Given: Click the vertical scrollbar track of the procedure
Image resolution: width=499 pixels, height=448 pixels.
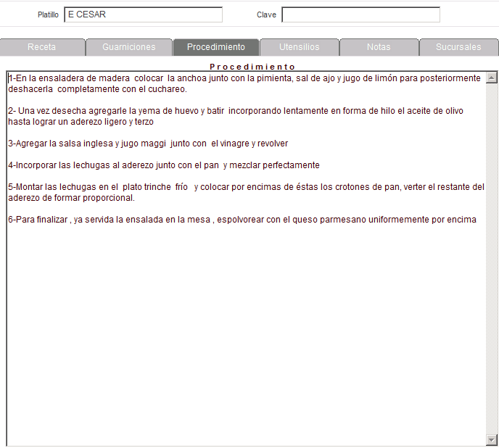Looking at the screenshot, I should (491, 254).
